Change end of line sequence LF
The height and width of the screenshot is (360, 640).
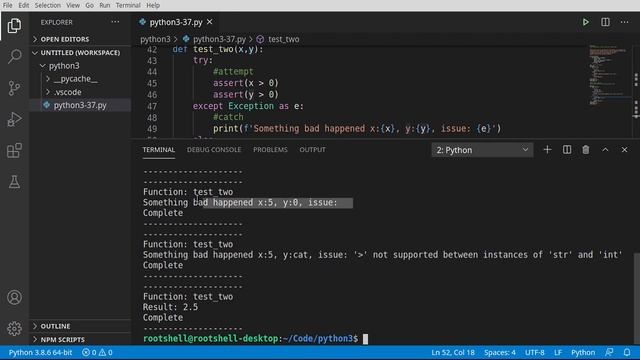coord(558,352)
